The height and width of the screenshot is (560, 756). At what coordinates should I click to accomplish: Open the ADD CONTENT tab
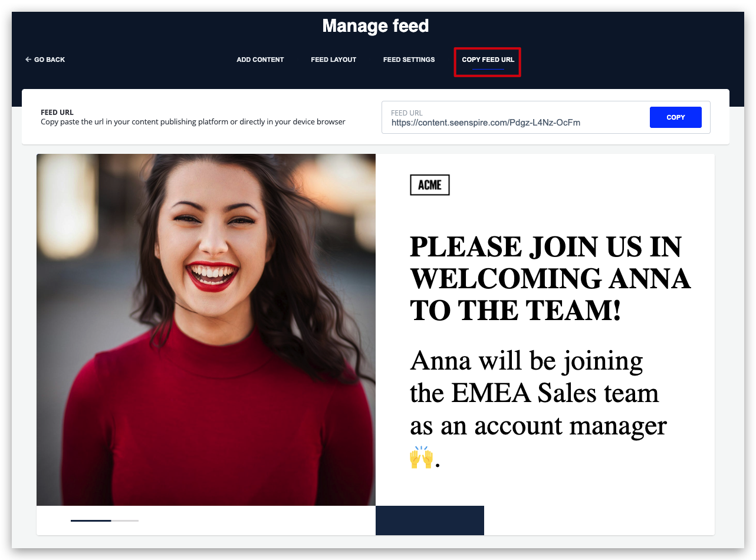pos(260,60)
